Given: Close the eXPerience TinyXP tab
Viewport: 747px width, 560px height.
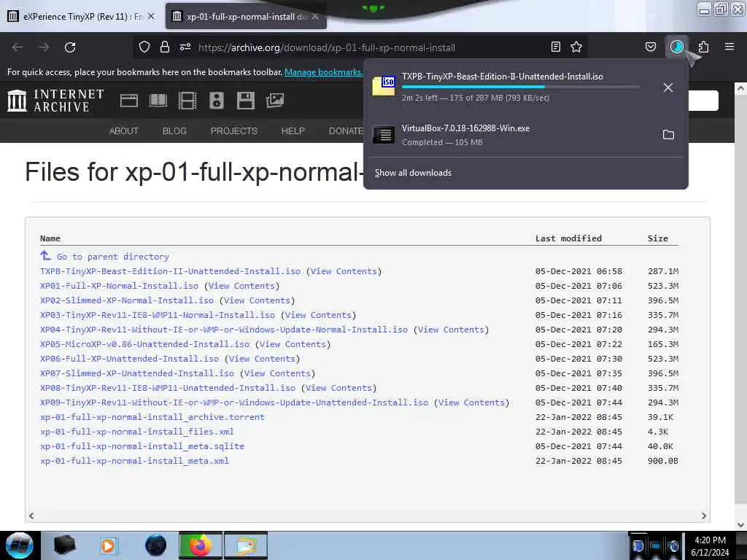Looking at the screenshot, I should [151, 16].
